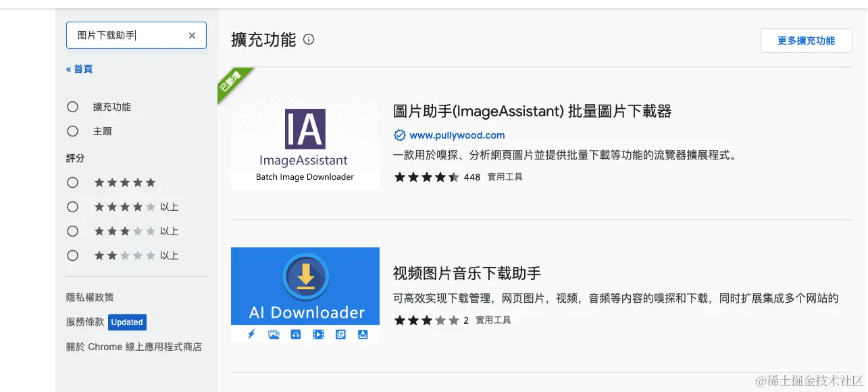Viewport: 868px width, 392px height.
Task: Select the 主題 radio button filter
Action: coord(73,131)
